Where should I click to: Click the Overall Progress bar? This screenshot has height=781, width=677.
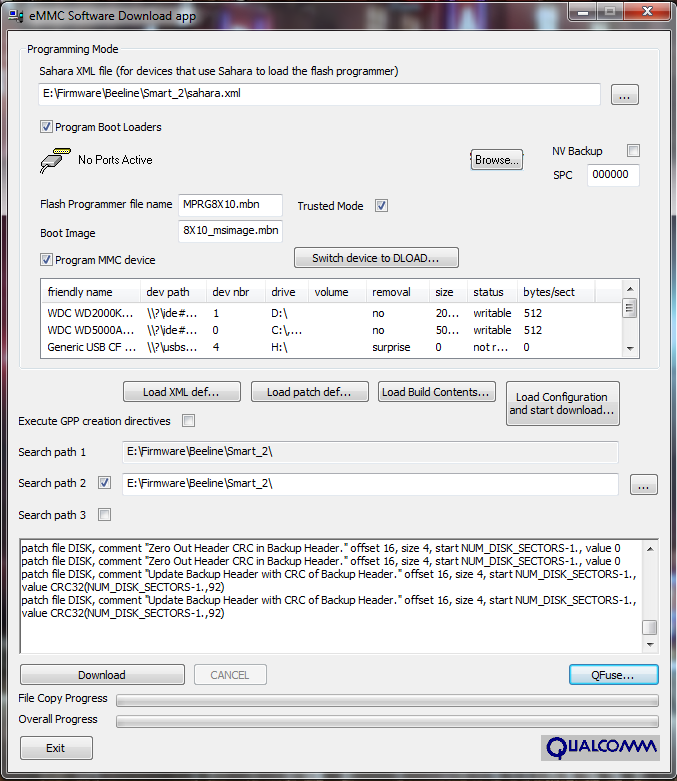387,720
